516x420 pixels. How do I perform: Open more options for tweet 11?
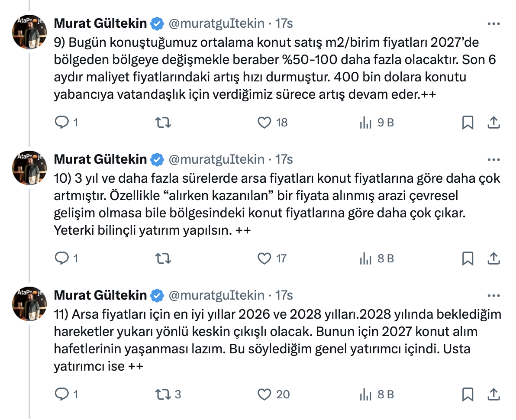pos(493,296)
